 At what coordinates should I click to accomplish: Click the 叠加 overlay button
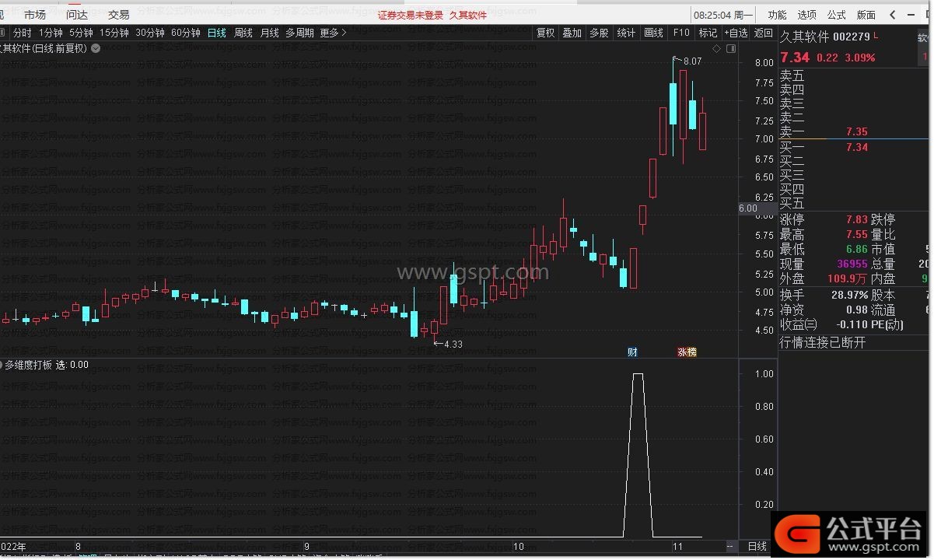click(572, 33)
